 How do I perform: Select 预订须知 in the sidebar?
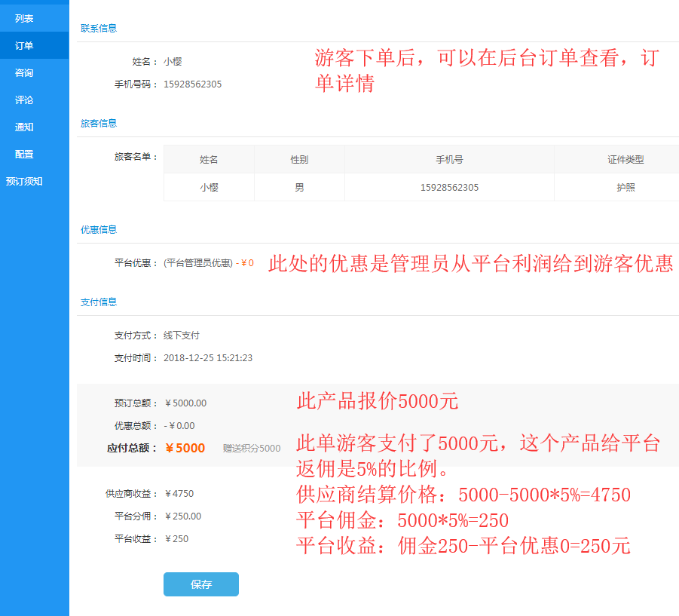[24, 181]
